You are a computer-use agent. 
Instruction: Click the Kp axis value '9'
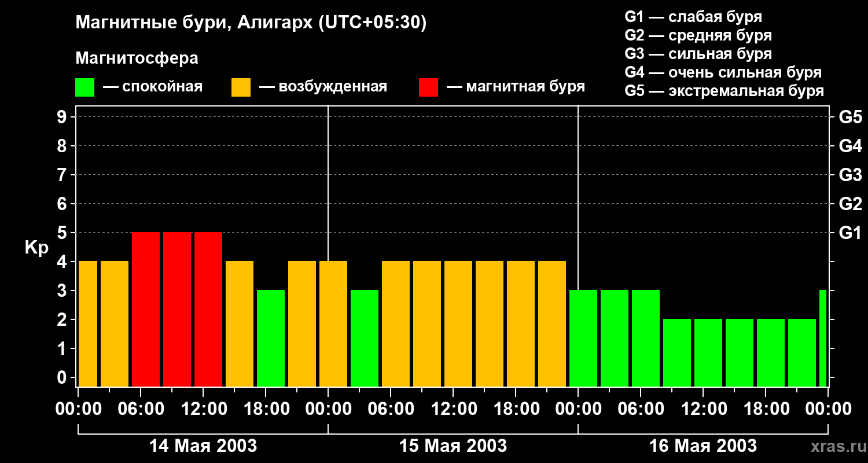[63, 117]
